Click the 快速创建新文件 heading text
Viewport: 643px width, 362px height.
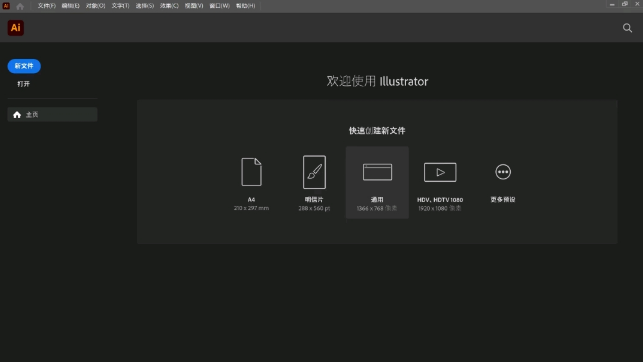pyautogui.click(x=377, y=131)
